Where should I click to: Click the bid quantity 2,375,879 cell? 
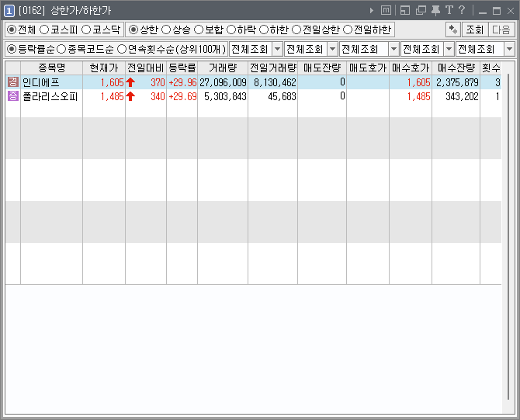click(457, 82)
